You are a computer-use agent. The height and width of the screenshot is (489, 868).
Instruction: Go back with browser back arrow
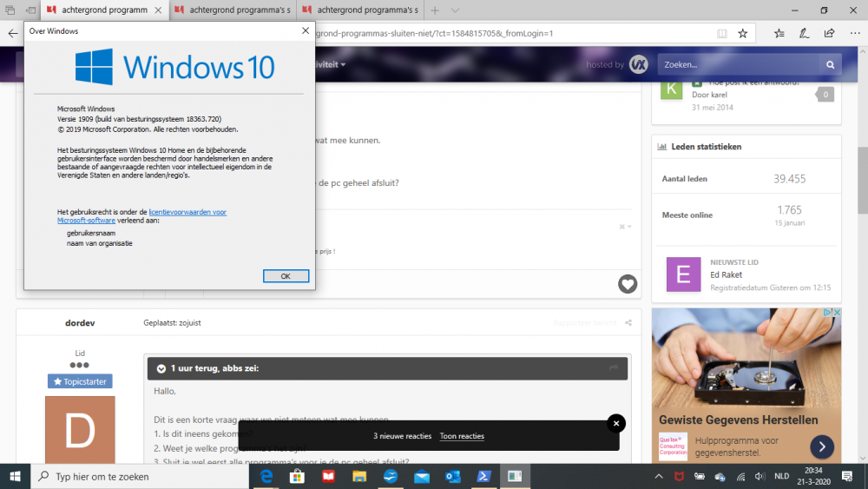[13, 33]
